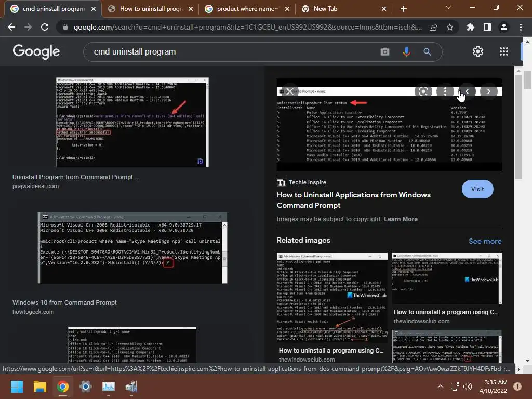Show hidden tray icons chevron
The width and height of the screenshot is (532, 399).
[441, 387]
